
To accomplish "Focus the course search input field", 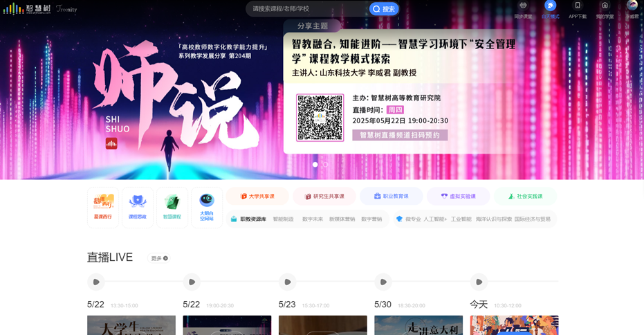I will [x=308, y=9].
